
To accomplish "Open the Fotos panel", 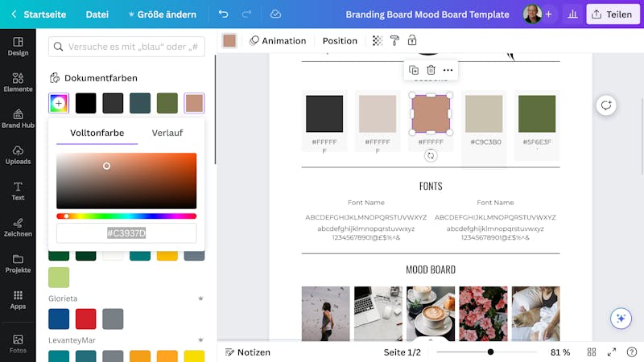I will coord(18,343).
